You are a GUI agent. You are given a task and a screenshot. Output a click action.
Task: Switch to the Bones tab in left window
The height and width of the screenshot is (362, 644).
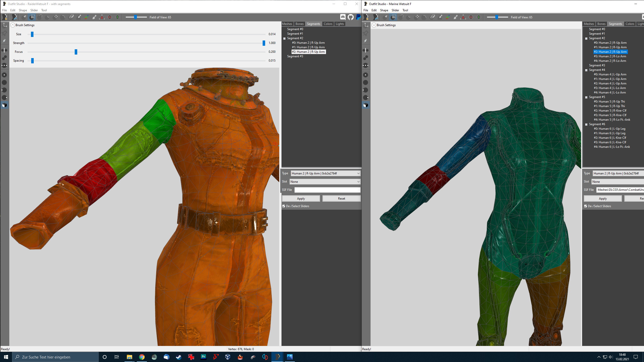299,24
